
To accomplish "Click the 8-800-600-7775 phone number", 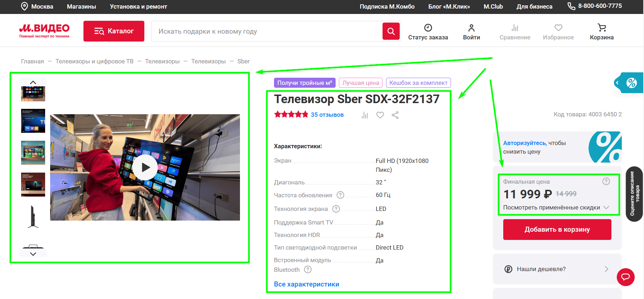I will pyautogui.click(x=600, y=6).
